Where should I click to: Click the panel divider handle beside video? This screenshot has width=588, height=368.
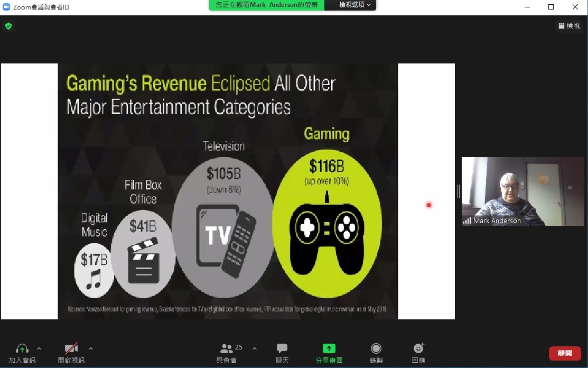tap(458, 191)
